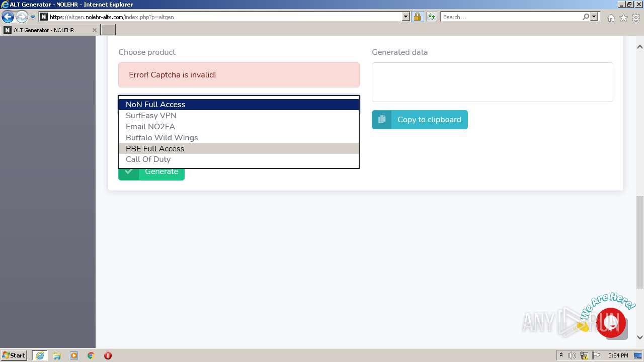Screen dimensions: 644x362
Task: Go forward with the browser Forward arrow
Action: point(21,17)
